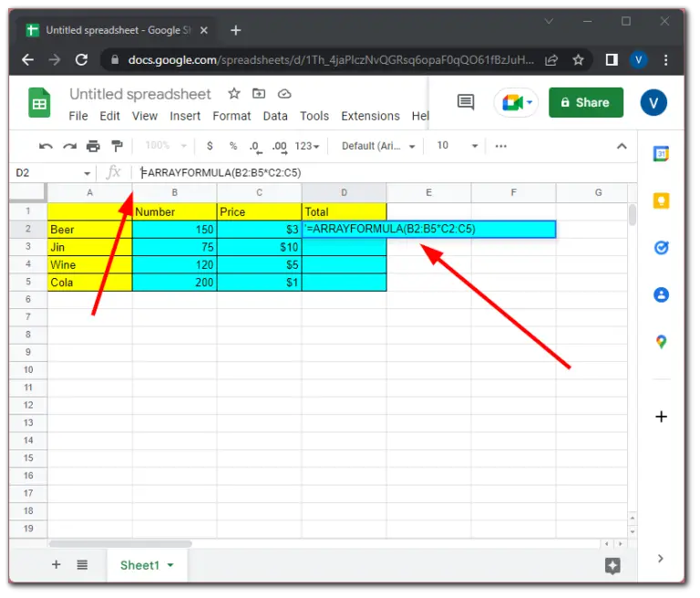Screen dimensions: 700x598
Task: Open Google Keep in side panel
Action: click(662, 201)
